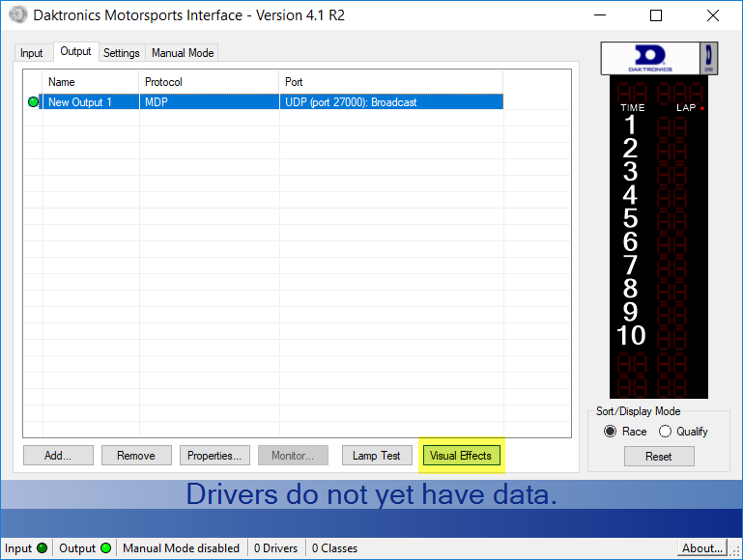Screen dimensions: 743x560
Task: Click the Output green status indicator
Action: [x=105, y=548]
